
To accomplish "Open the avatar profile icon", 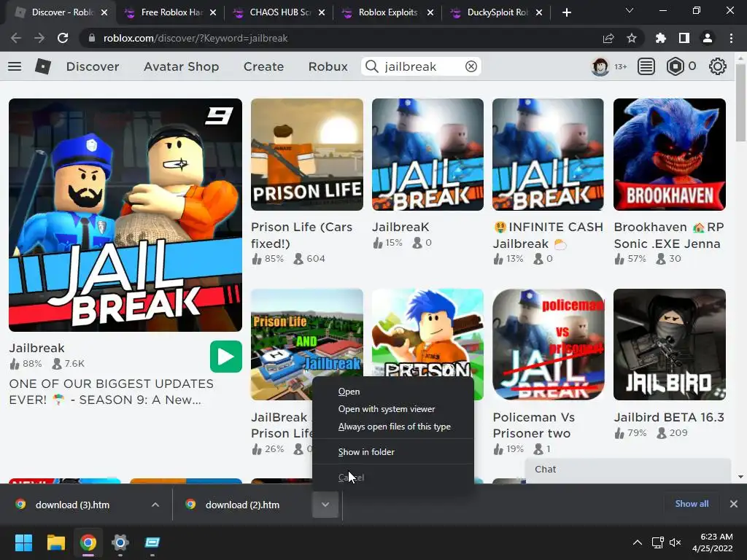I will coord(600,66).
